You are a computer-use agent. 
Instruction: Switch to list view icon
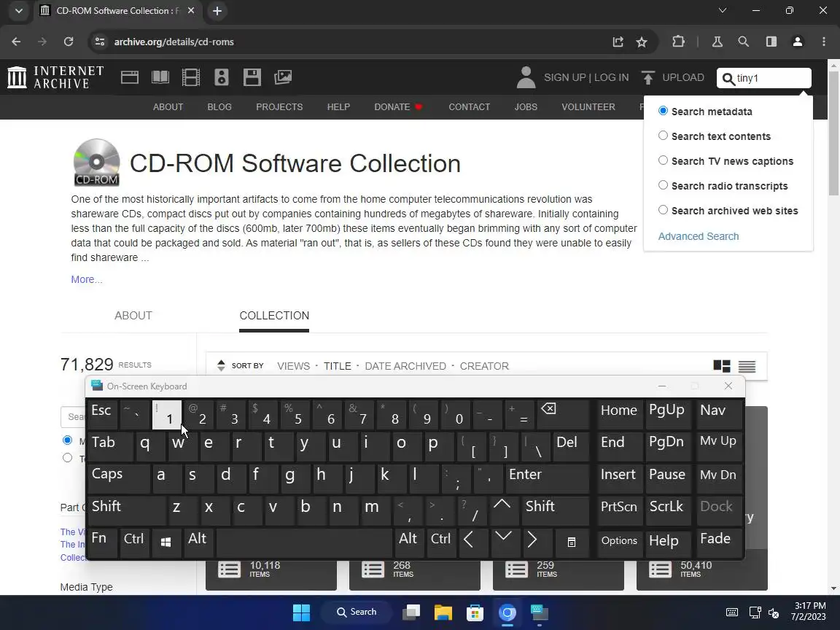coord(747,367)
